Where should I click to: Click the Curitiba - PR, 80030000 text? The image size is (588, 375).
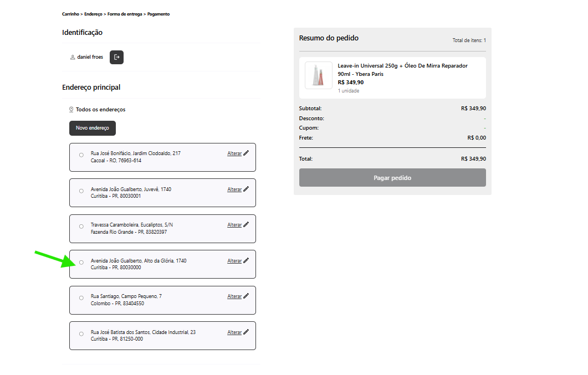[116, 268]
